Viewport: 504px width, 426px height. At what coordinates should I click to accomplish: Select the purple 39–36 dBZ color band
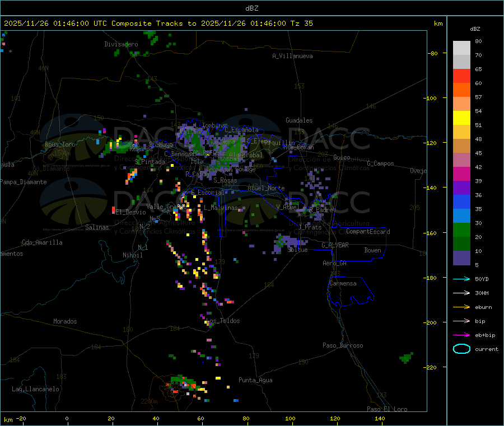click(x=461, y=188)
